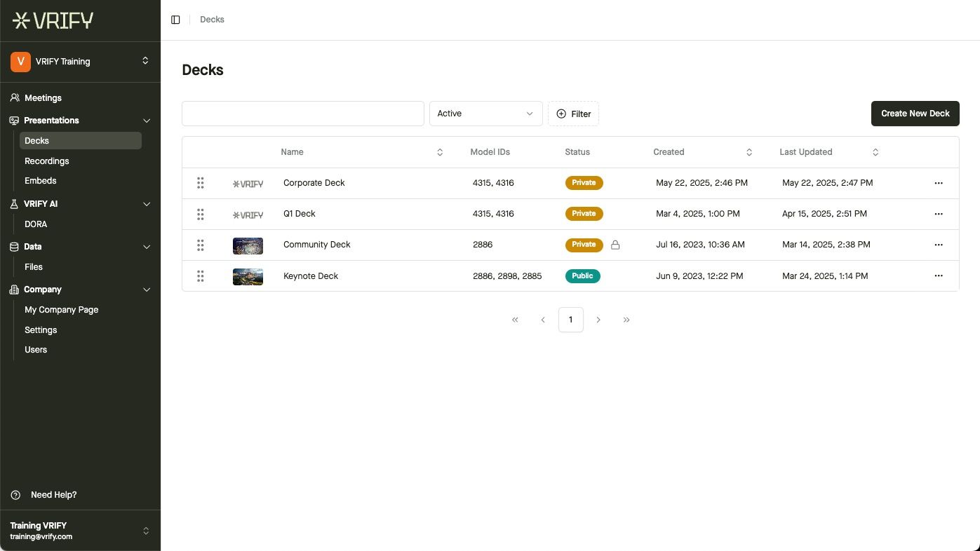Open Recordings in the sidebar
Screen dimensions: 980x551
[47, 161]
